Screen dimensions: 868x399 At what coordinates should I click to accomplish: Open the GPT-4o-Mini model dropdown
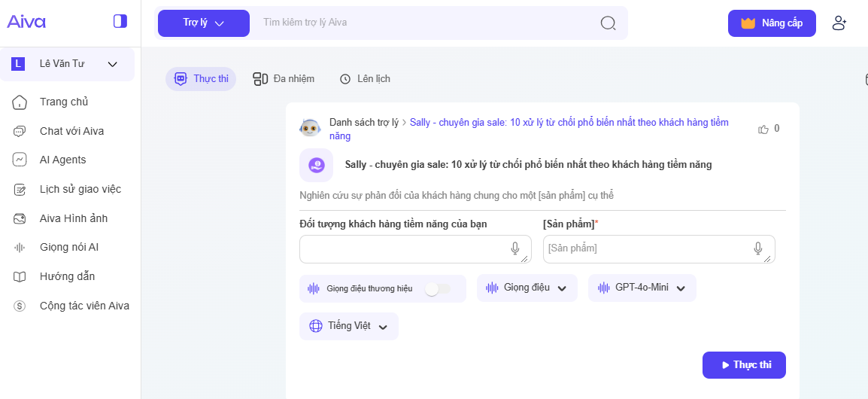pos(642,288)
